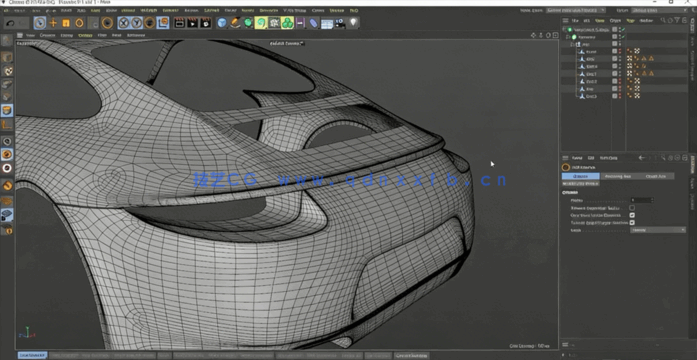Switch to the Modeling Axis tab
This screenshot has width=697, height=360.
[619, 176]
